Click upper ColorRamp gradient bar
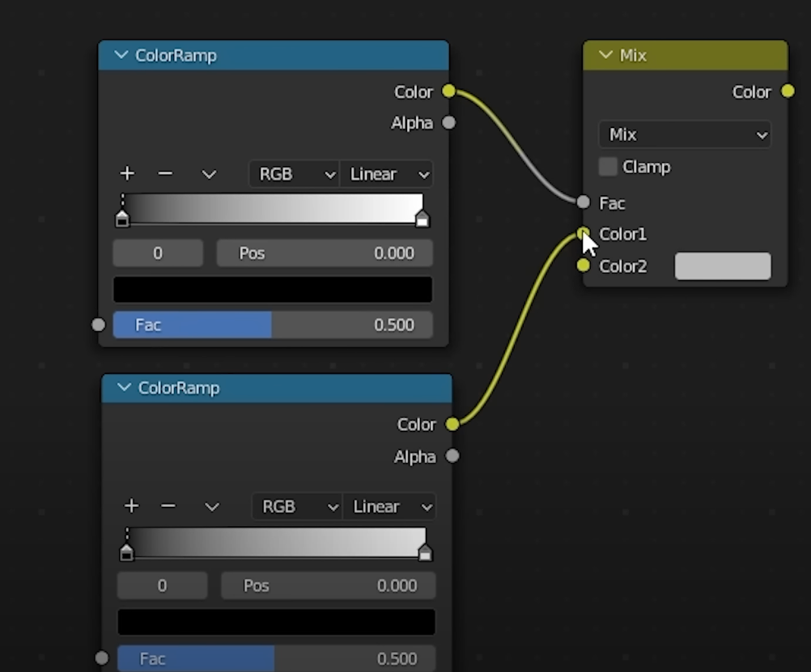This screenshot has height=672, width=811. (x=273, y=208)
